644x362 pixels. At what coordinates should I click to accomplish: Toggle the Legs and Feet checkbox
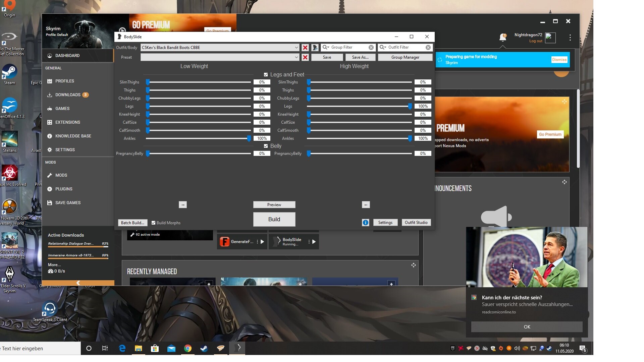tap(266, 75)
